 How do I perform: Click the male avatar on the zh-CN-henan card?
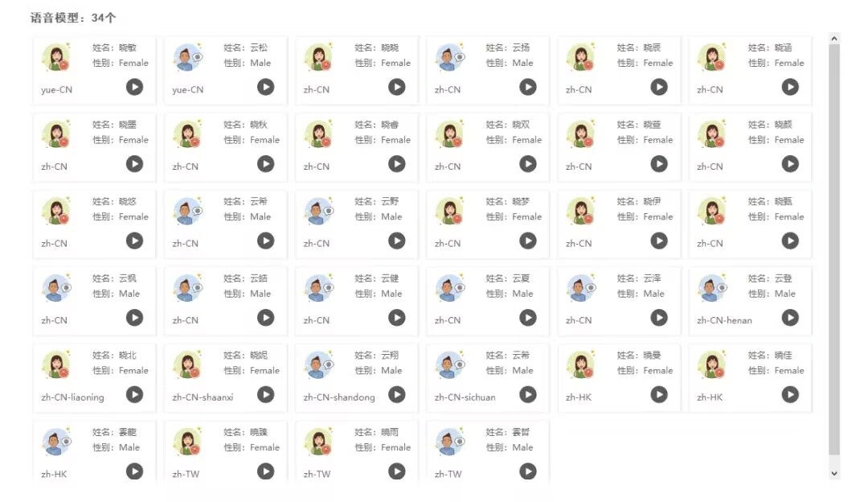(x=712, y=287)
